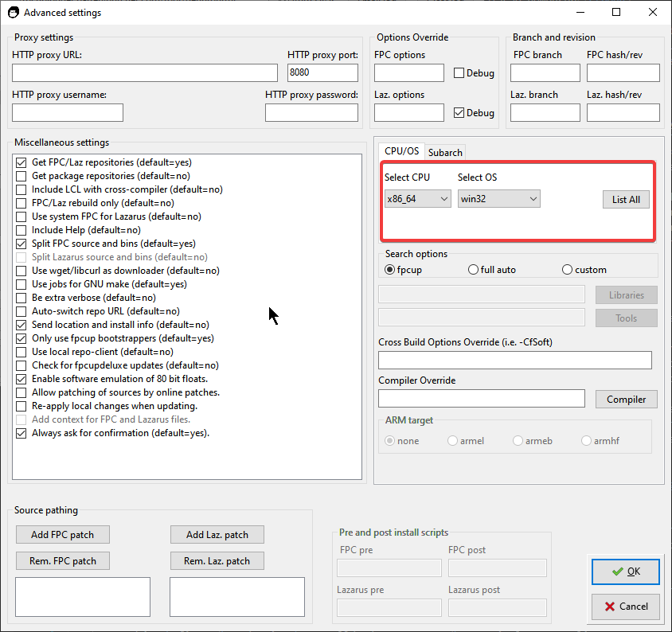Uncheck the Laz. options Debug checkbox
The width and height of the screenshot is (672, 632).
click(x=459, y=113)
